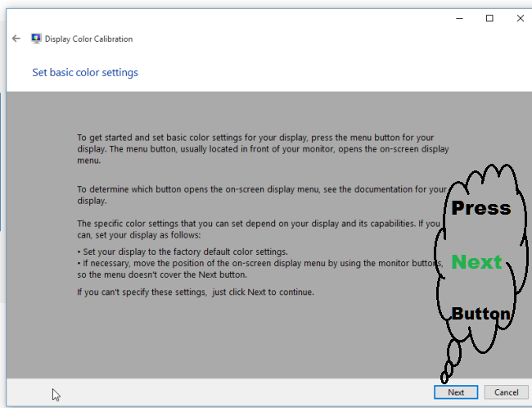Click the 'Set basic color settings' heading

pyautogui.click(x=85, y=72)
